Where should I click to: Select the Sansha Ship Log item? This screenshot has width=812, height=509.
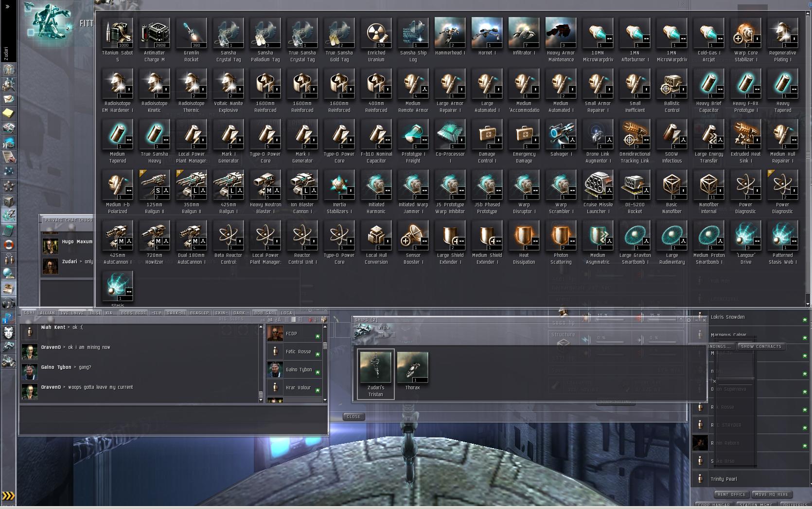pos(413,40)
